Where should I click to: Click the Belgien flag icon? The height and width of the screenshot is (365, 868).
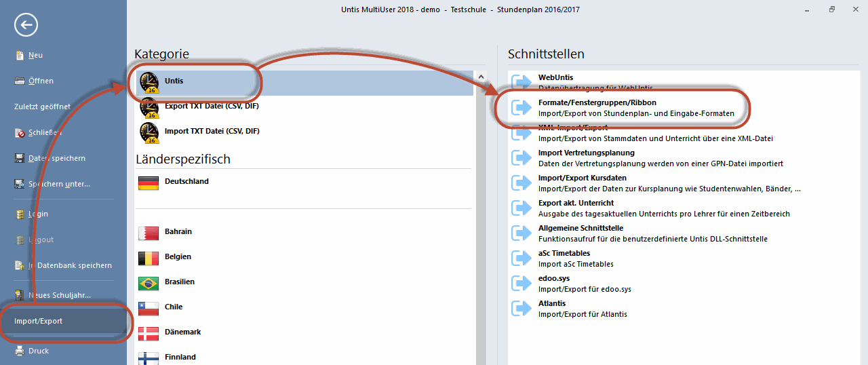pos(149,257)
